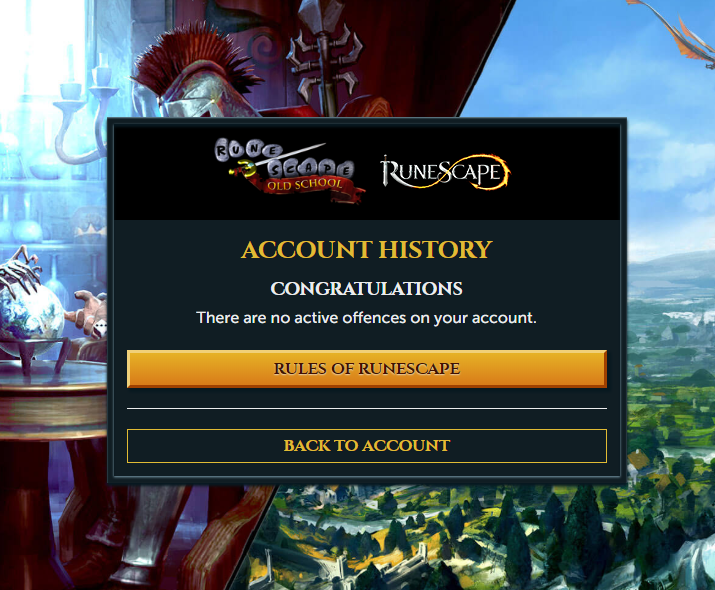Click the white divider line between buttons

(x=367, y=409)
